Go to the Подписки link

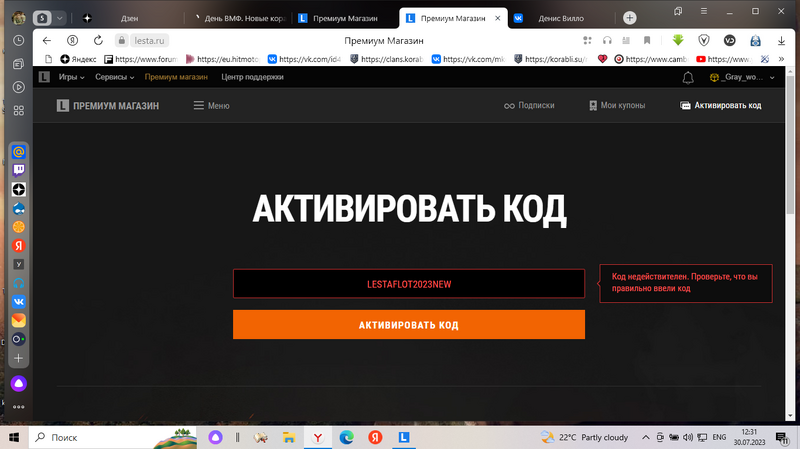point(529,105)
